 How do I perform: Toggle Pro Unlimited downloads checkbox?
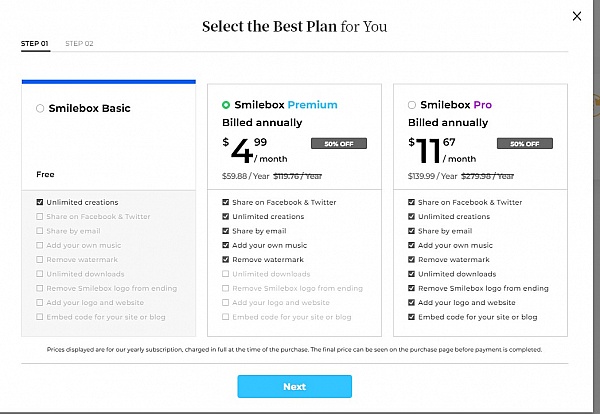coord(412,274)
